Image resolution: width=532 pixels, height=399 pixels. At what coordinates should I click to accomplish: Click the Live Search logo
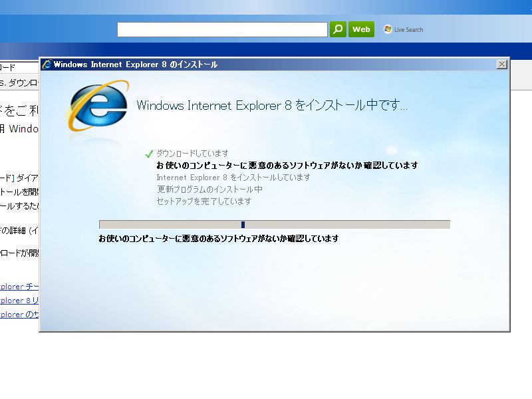pyautogui.click(x=404, y=29)
